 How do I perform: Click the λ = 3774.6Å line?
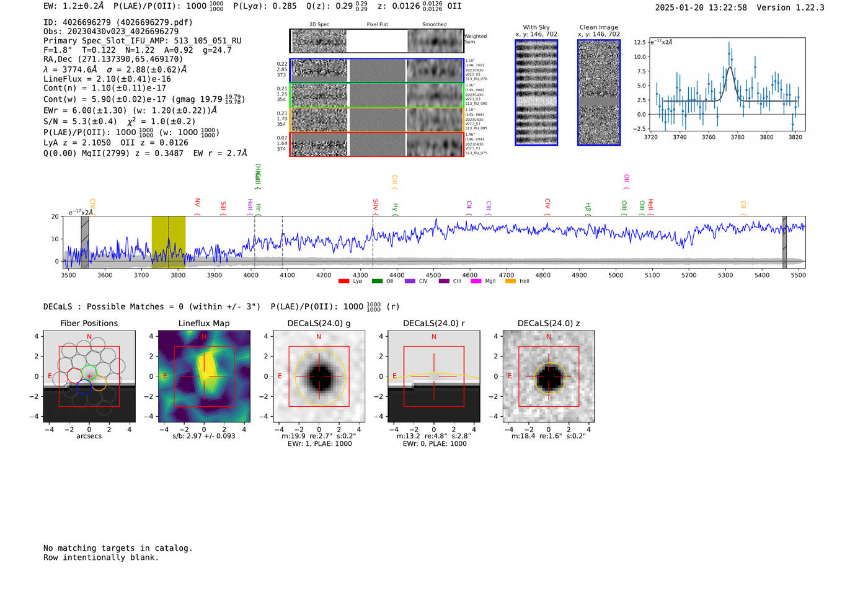click(115, 69)
